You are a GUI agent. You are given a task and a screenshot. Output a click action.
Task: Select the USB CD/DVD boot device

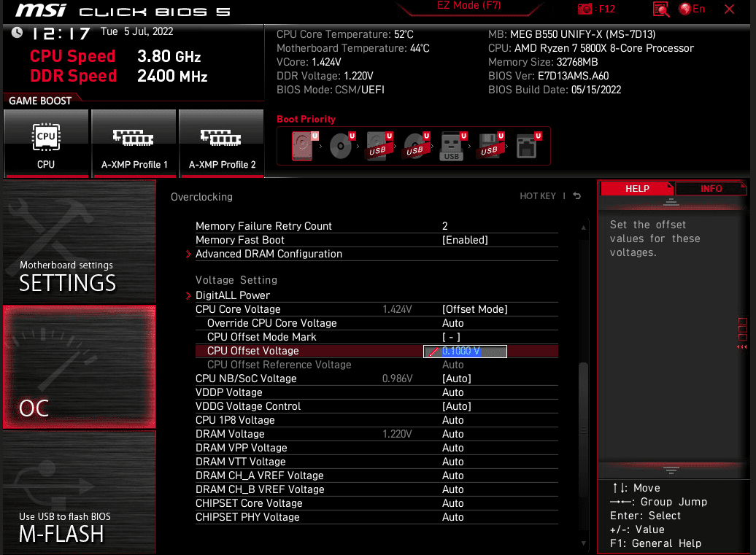(x=416, y=146)
